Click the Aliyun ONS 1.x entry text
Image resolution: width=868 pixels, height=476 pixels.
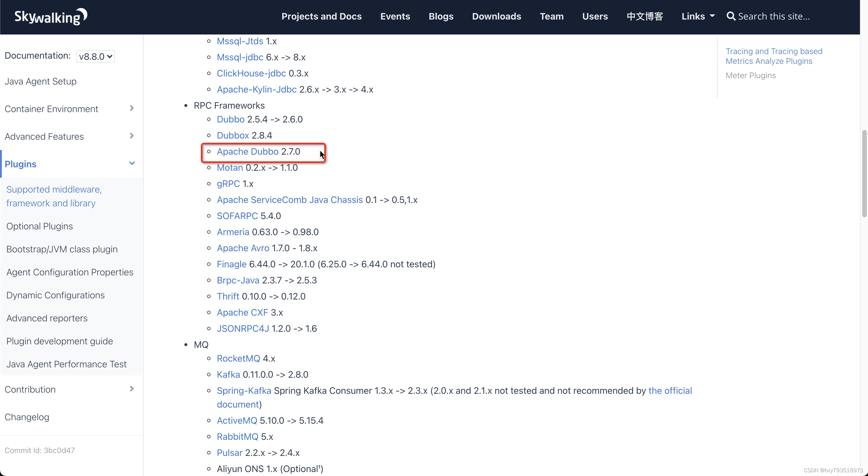click(x=270, y=469)
